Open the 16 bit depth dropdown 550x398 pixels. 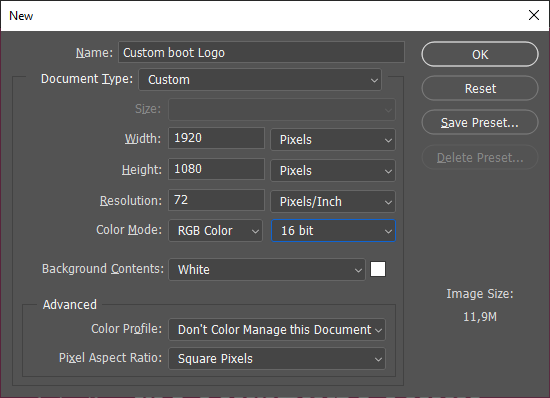(333, 231)
